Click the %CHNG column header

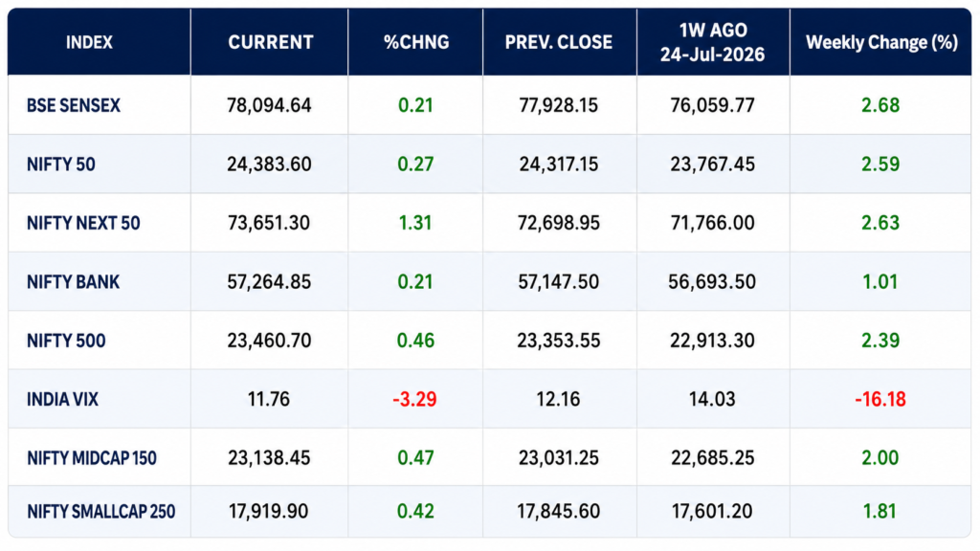416,42
